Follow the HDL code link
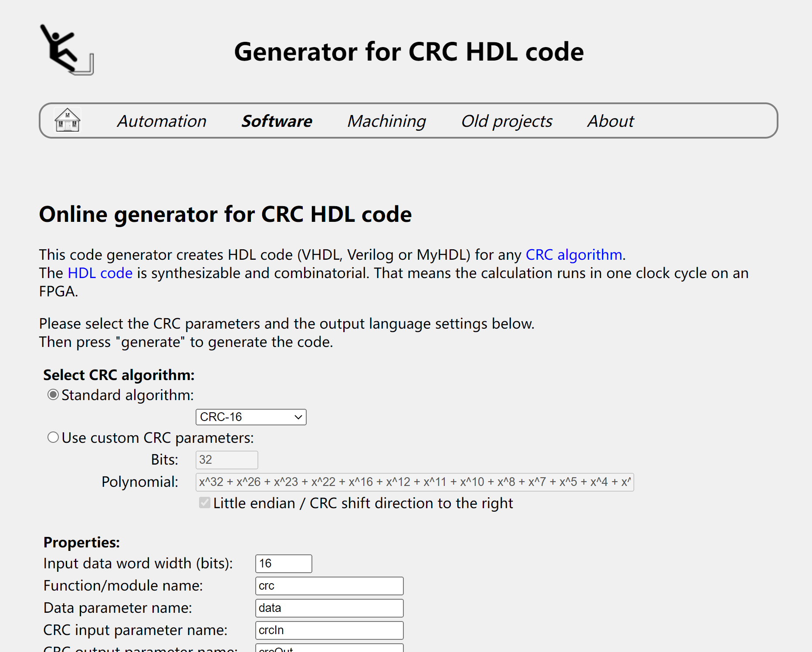Image resolution: width=812 pixels, height=652 pixels. click(x=100, y=273)
